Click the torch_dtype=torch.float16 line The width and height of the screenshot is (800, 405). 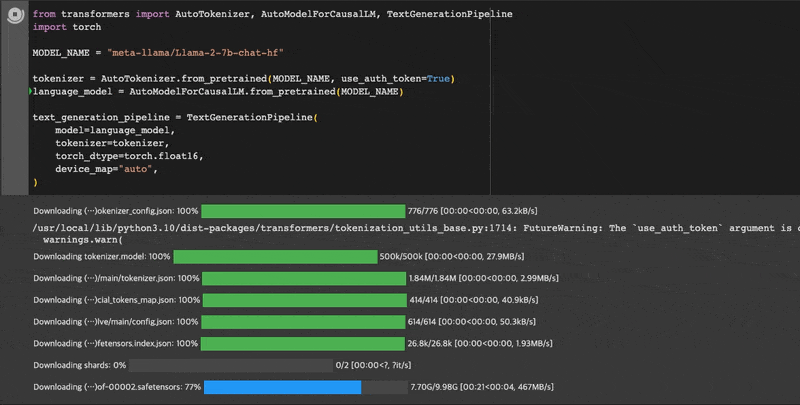pos(130,156)
